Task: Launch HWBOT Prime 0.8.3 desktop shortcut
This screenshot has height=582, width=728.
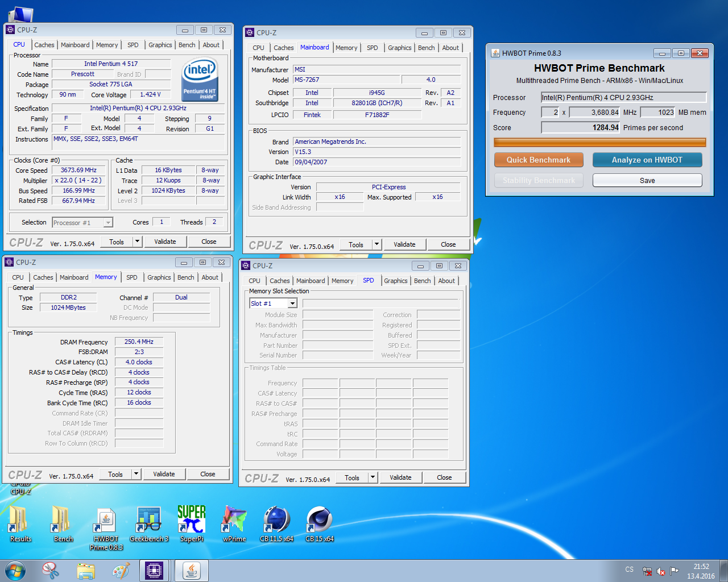Action: click(x=106, y=529)
